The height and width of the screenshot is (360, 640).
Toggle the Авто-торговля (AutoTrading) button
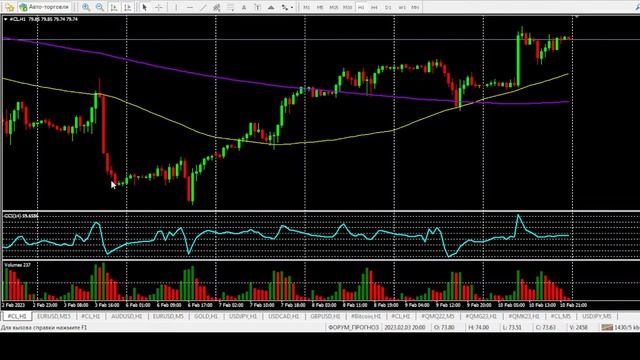[x=45, y=7]
